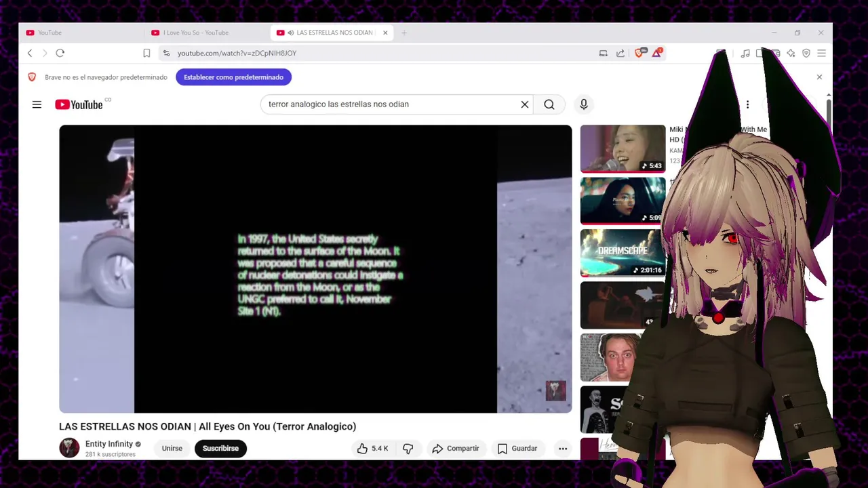Click Establecer como predeterminado button
Screen dimensions: 868x488
pos(233,77)
